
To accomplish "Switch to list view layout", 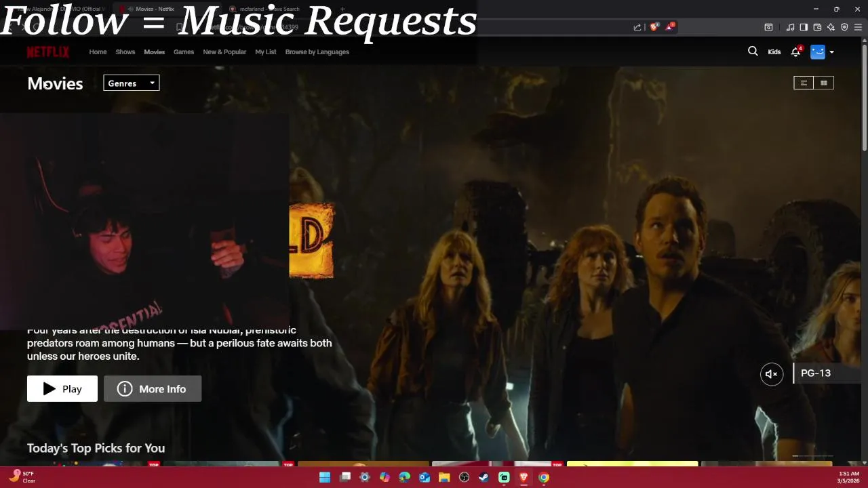I will [804, 83].
